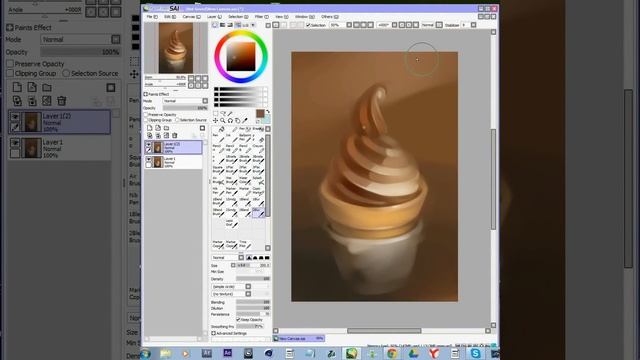Swap foreground and background colors
This screenshot has height=360, width=640.
(x=268, y=111)
